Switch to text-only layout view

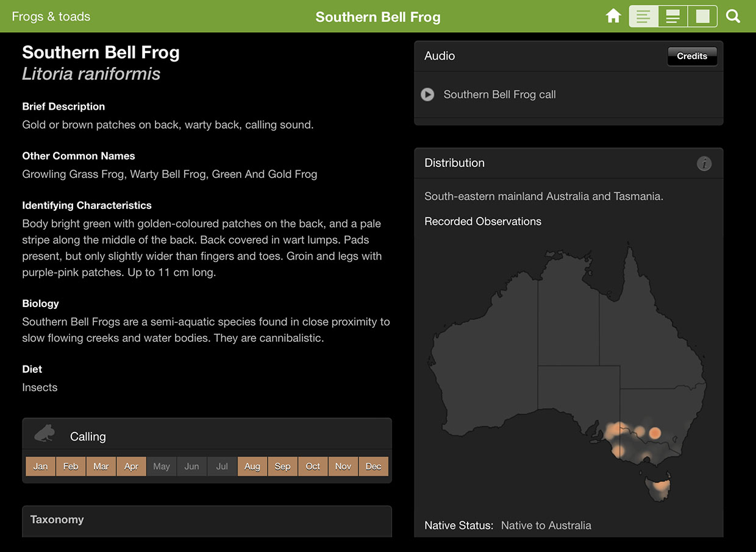click(x=643, y=16)
